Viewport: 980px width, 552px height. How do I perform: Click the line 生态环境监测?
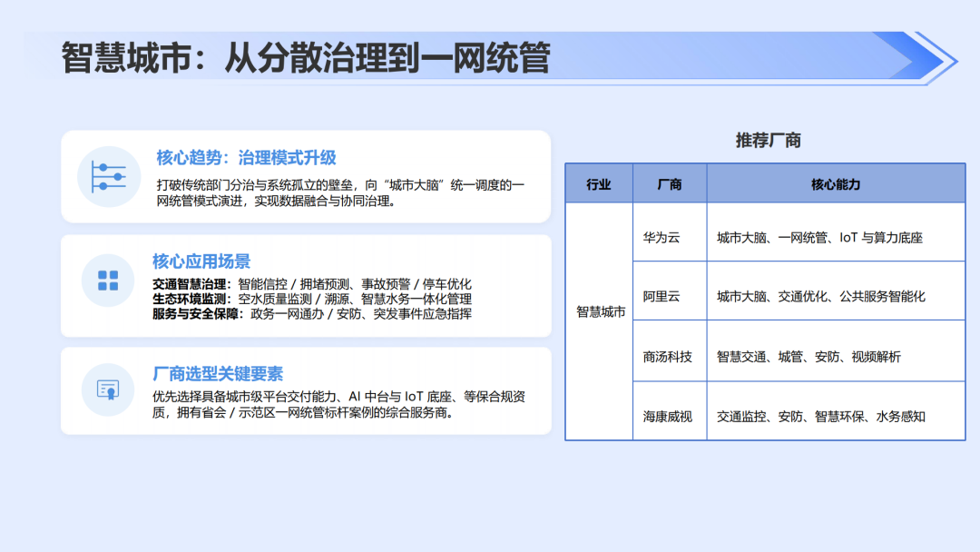tap(312, 299)
